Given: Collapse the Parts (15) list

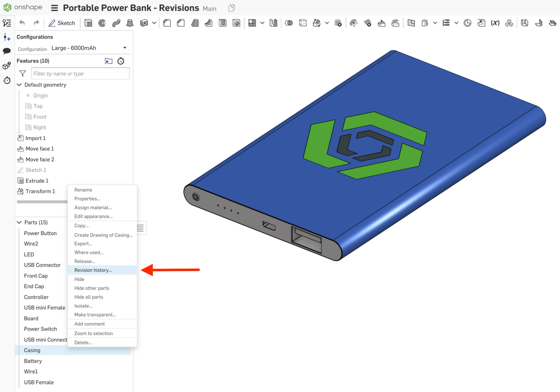Looking at the screenshot, I should 19,223.
